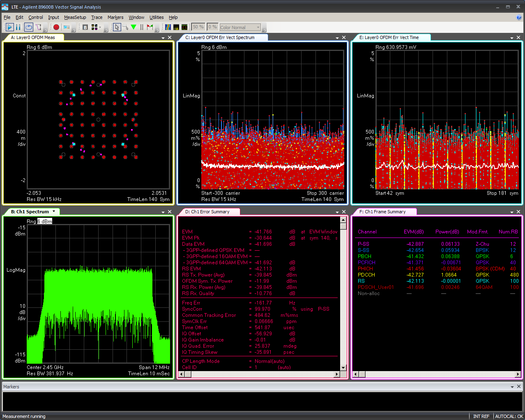525x420 pixels.
Task: Click the Center 2.45 GHz label
Action: [x=45, y=367]
